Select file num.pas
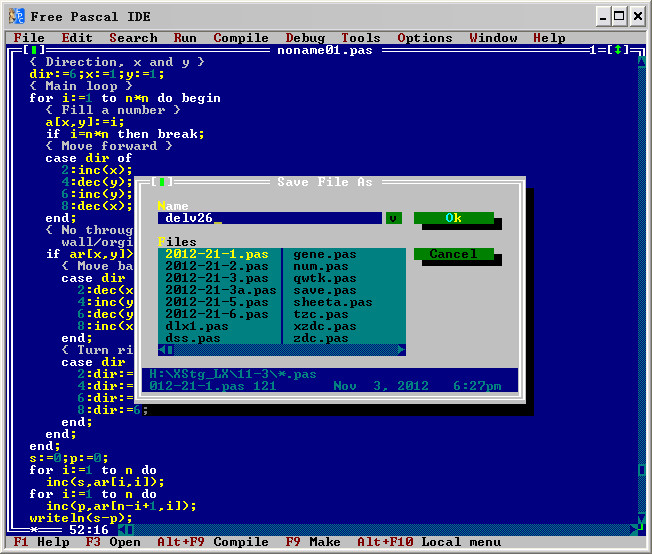 tap(321, 266)
